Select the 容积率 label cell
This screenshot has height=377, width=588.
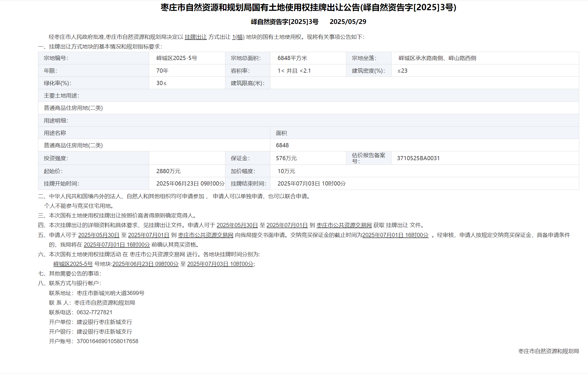point(248,71)
